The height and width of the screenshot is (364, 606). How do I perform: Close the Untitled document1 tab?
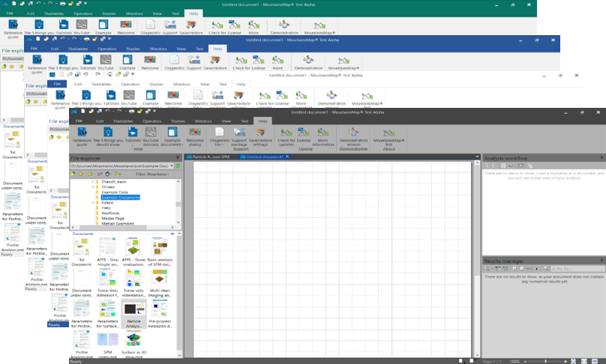point(287,157)
